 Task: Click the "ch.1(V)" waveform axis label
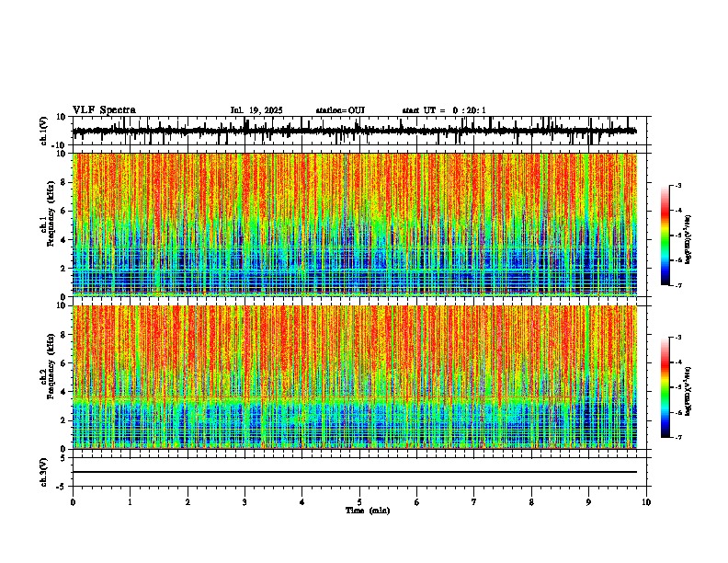(44, 131)
